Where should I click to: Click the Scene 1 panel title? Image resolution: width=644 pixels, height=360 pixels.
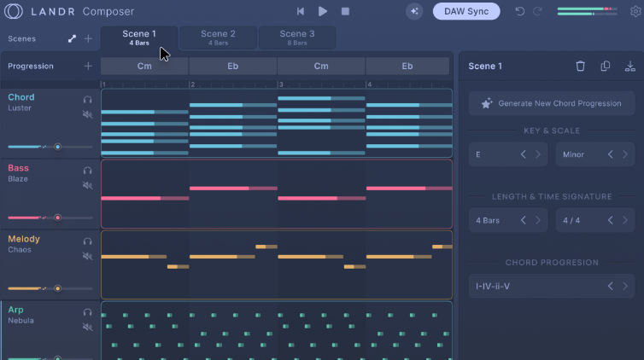(485, 66)
